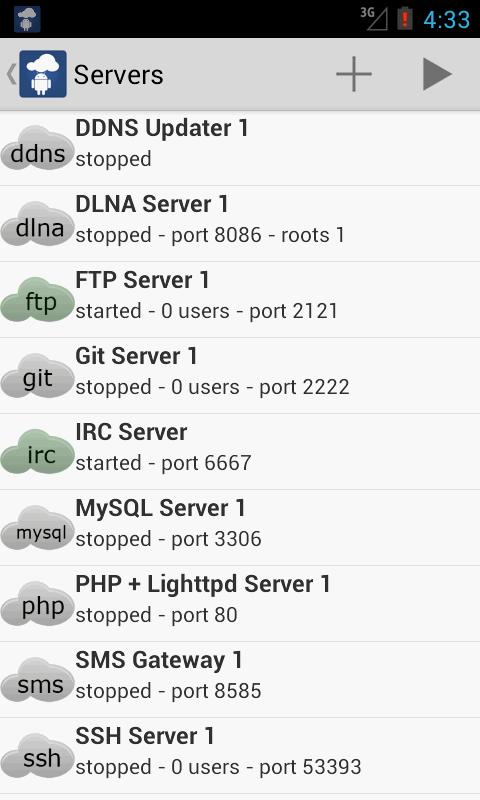
Task: Open PHP + Lighttpd Server 1
Action: click(x=240, y=604)
